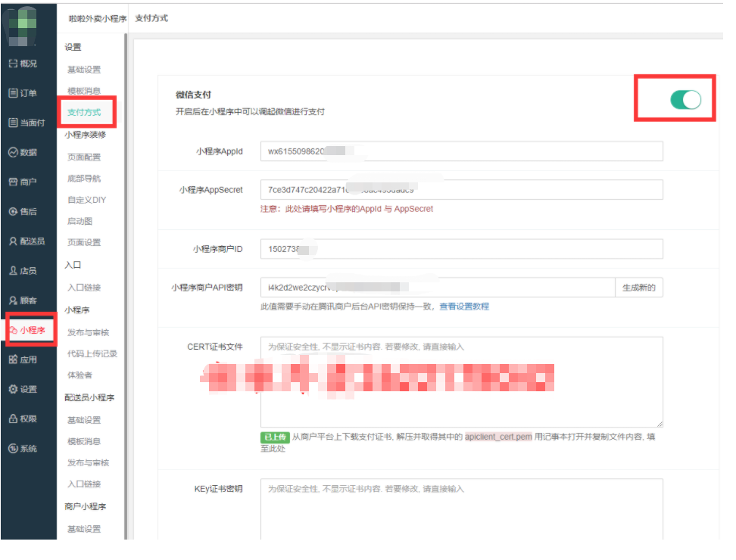Open the 配送员 courier icon
Image resolution: width=736 pixels, height=560 pixels.
13,241
